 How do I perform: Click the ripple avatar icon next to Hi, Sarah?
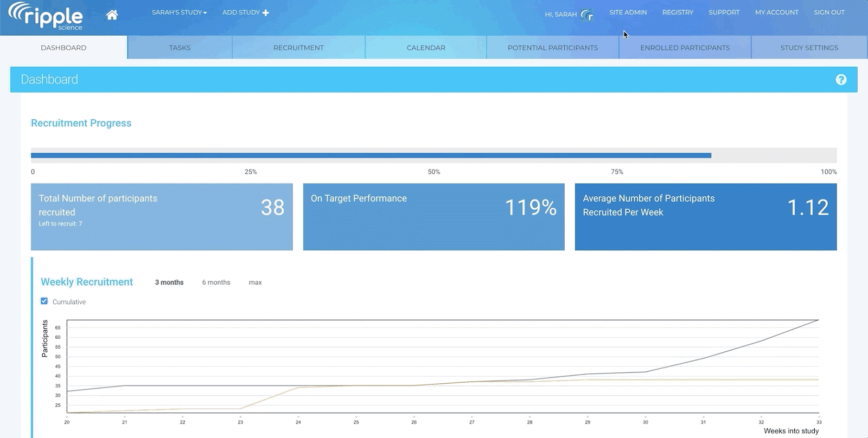coord(587,15)
